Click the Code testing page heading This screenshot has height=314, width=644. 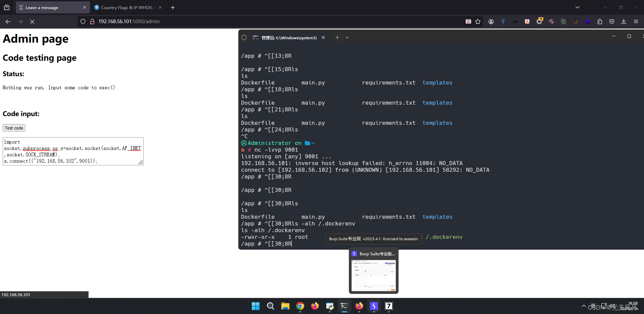(40, 58)
